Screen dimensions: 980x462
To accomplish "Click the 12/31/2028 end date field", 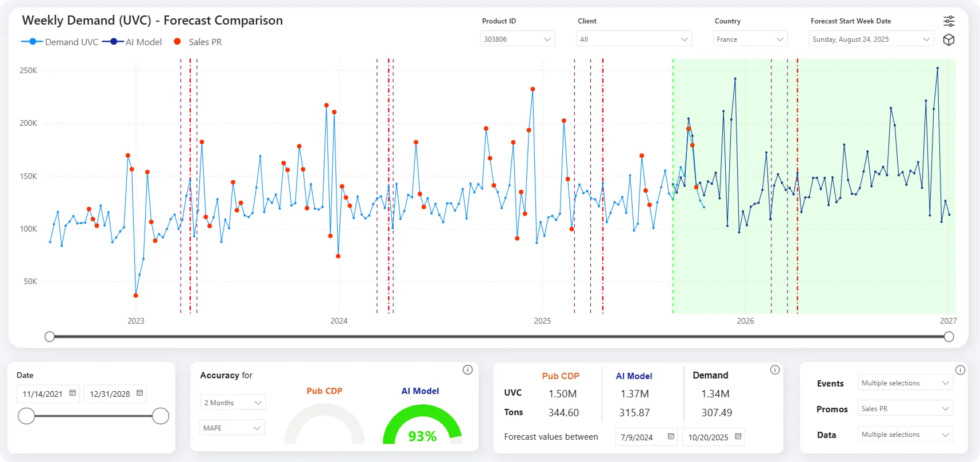I will [x=115, y=393].
